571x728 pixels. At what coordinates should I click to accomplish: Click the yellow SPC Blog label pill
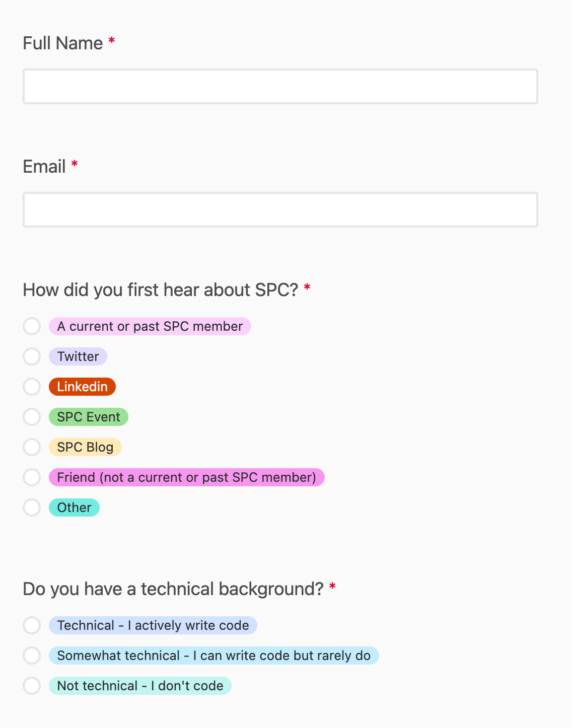(85, 447)
